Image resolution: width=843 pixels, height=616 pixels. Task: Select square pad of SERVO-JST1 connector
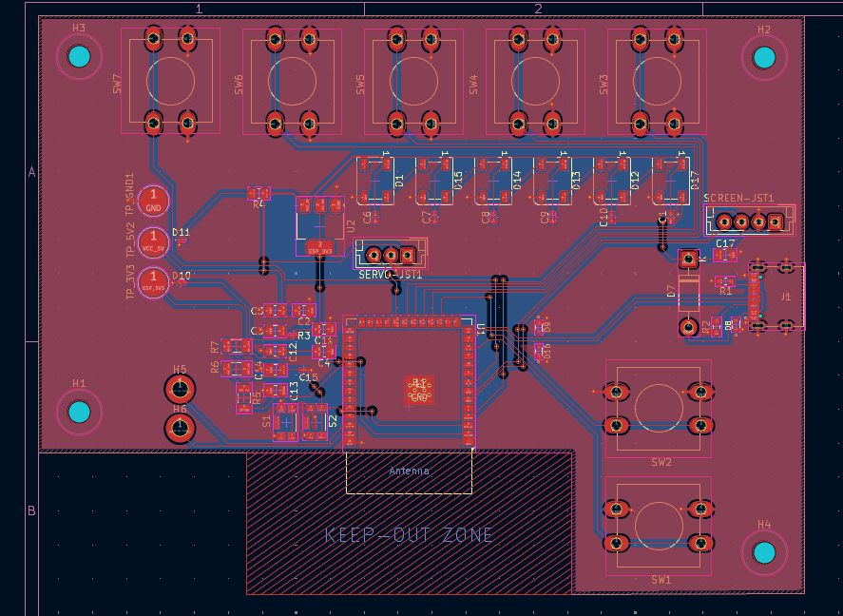click(x=408, y=255)
